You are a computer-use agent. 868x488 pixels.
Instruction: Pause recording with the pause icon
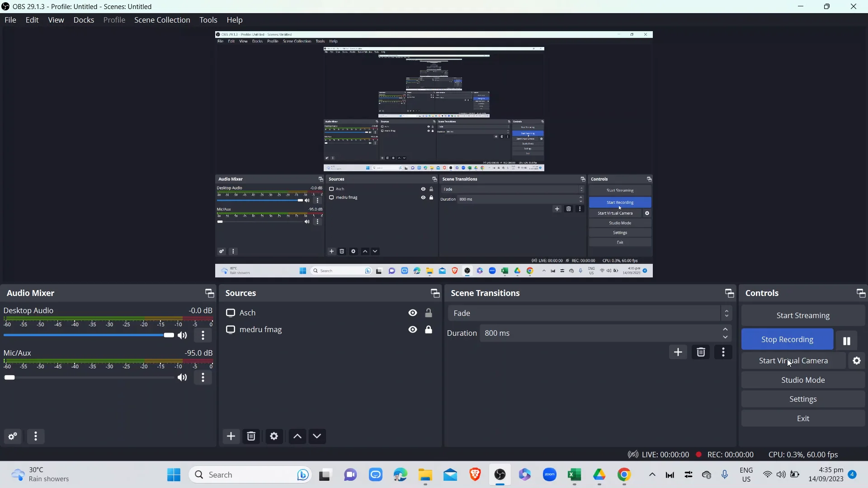point(846,340)
